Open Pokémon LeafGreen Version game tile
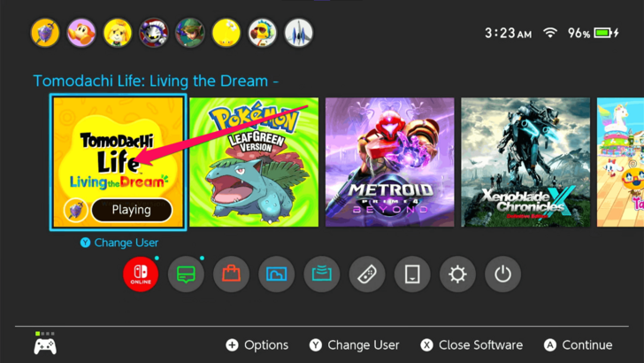This screenshot has width=644, height=363. [254, 162]
